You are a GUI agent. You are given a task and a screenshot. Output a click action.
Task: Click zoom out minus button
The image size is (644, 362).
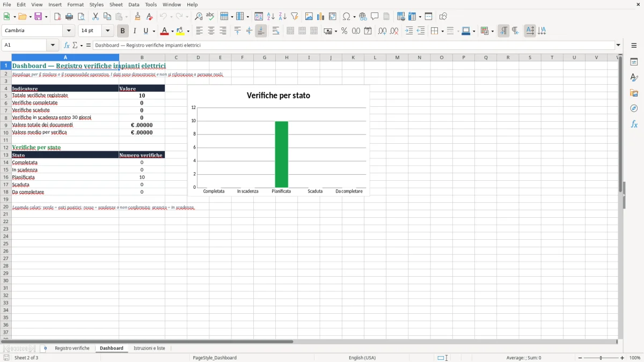pyautogui.click(x=580, y=358)
